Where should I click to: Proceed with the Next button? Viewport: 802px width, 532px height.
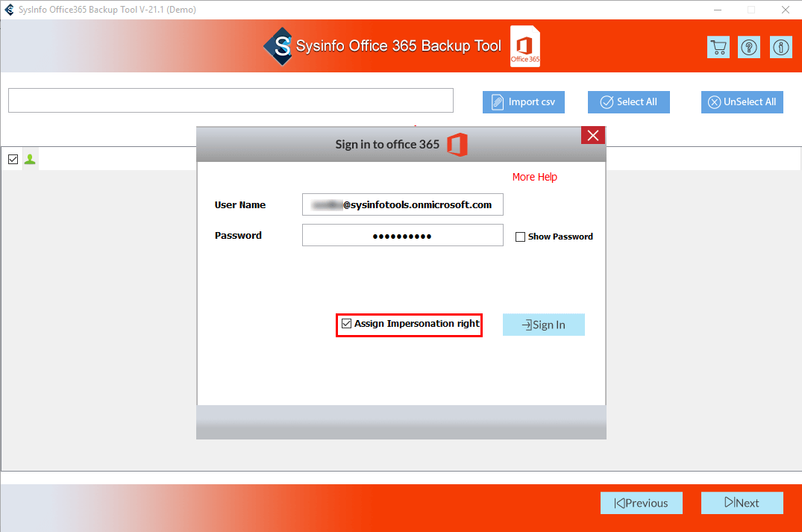tap(742, 503)
